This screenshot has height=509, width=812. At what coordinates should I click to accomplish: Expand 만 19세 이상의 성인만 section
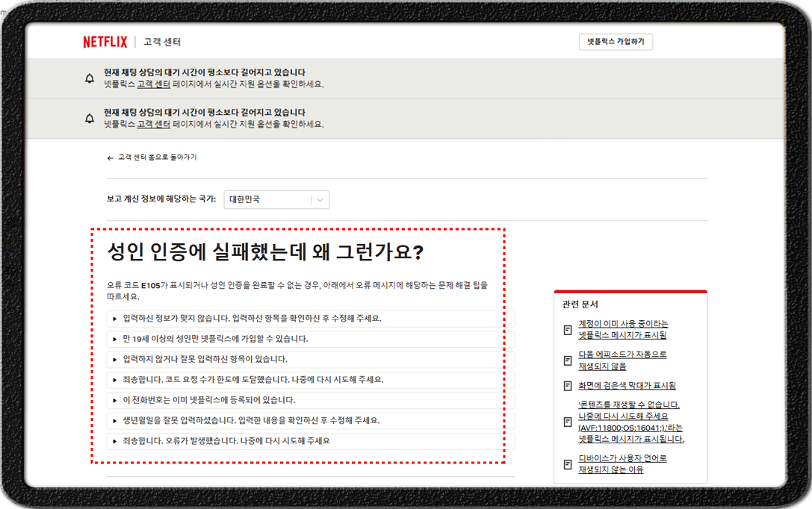(x=311, y=340)
